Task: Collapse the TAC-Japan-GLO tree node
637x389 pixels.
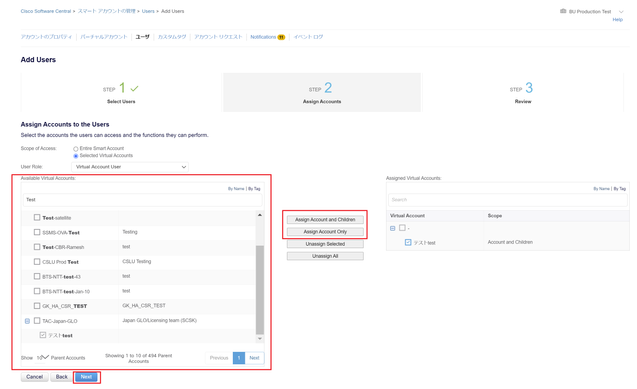Action: (27, 321)
